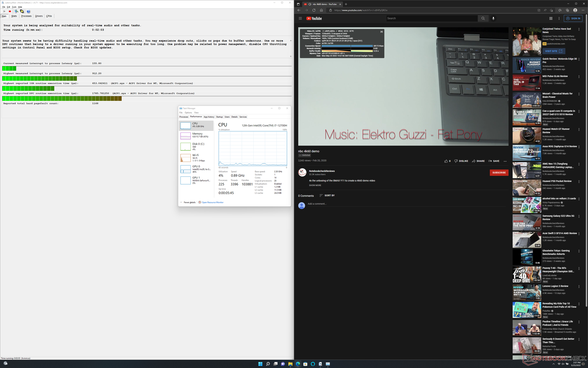Select Memory in Task Manager sidebar
Viewport: 588px width, 368px height.
click(196, 135)
